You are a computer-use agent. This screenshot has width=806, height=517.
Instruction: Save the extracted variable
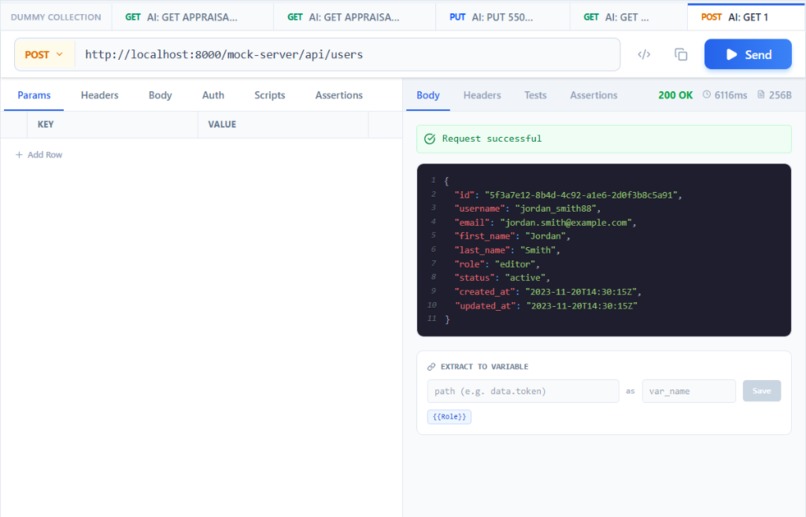click(x=762, y=391)
